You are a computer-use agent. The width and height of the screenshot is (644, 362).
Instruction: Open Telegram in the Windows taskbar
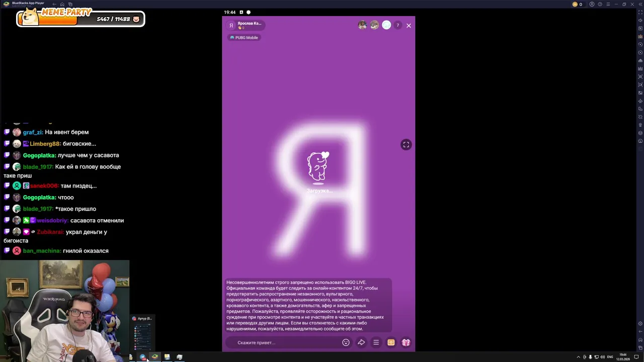142,357
